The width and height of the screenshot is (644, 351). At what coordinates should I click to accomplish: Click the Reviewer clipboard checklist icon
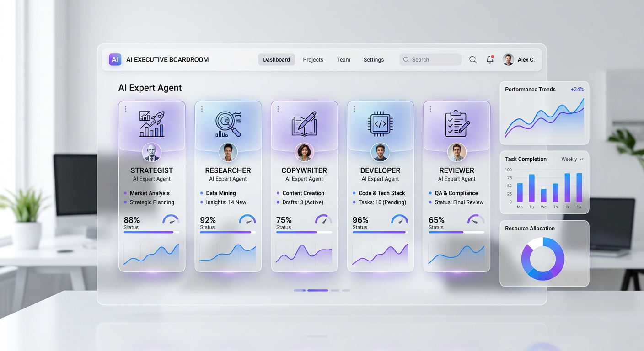click(457, 124)
